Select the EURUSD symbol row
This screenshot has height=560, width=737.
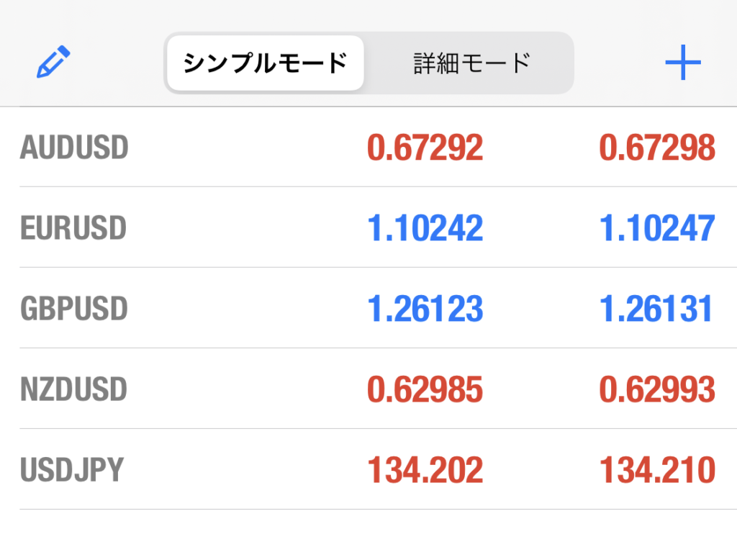(368, 227)
